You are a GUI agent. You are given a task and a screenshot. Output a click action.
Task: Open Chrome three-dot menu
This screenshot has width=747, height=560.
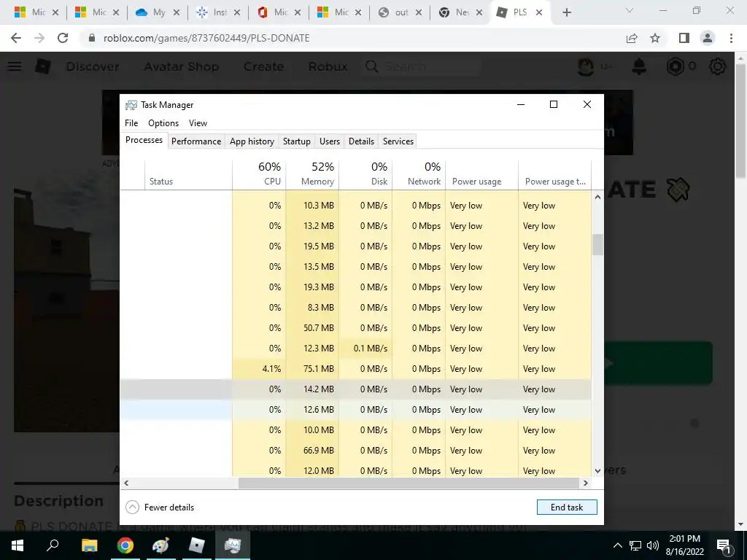(x=731, y=38)
